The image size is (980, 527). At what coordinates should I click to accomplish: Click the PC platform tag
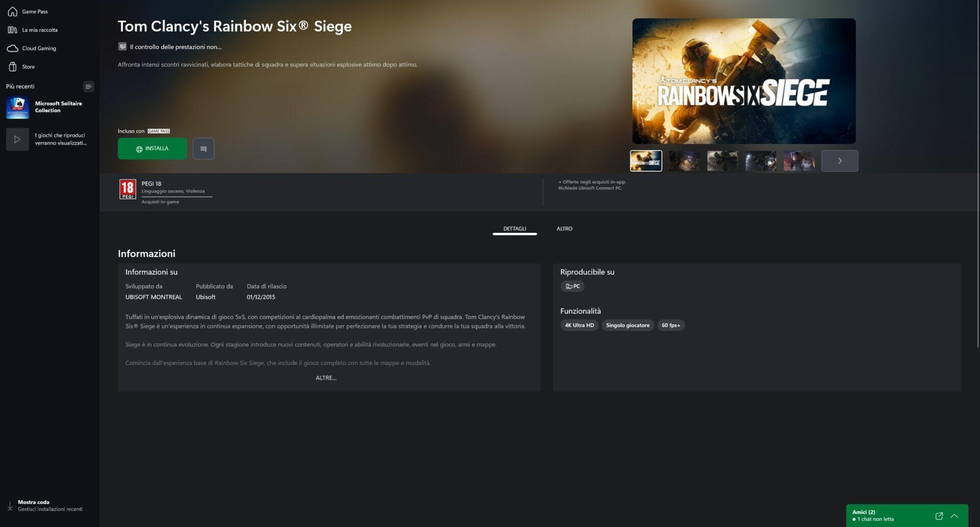pos(572,286)
